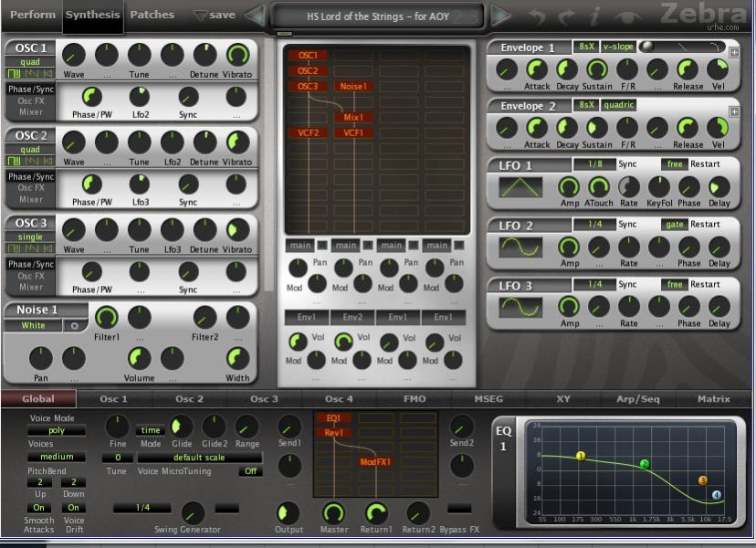Toggle LFO 1 free Restart mode

[x=675, y=164]
